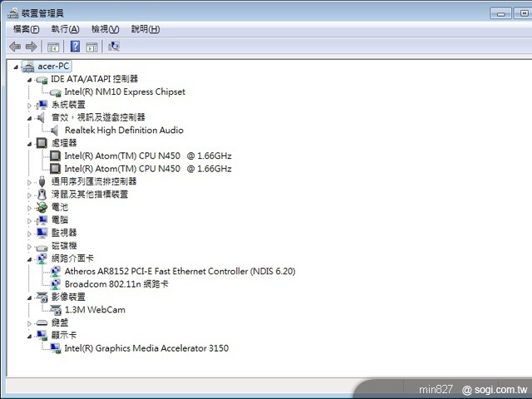Screen dimensions: 532x399
Task: Click the Intel NM10 Express Chipset device icon
Action: click(x=56, y=92)
